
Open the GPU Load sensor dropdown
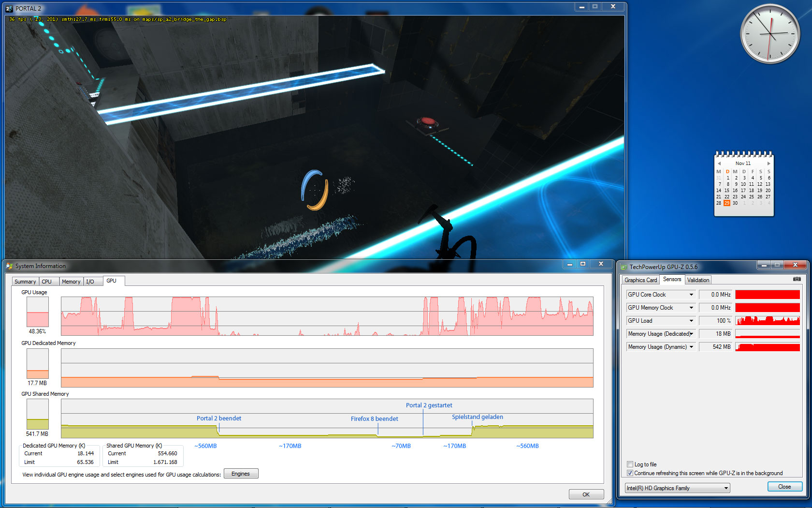pyautogui.click(x=691, y=321)
